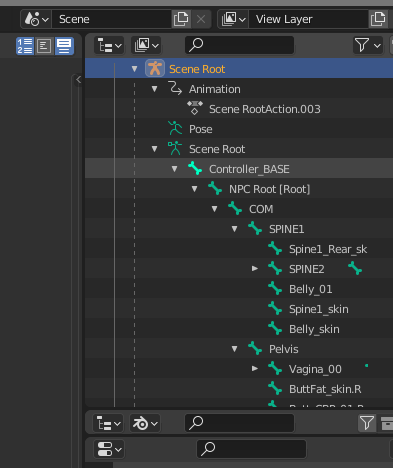Click the ButtFat_skin.R bone icon
Screen dimensions: 393x468
pyautogui.click(x=275, y=388)
